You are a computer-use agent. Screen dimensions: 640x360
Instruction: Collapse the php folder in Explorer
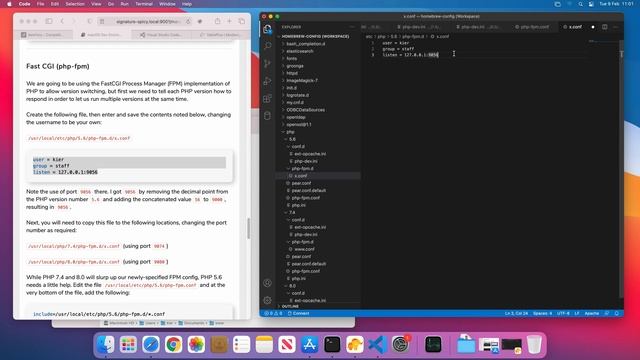(x=290, y=132)
